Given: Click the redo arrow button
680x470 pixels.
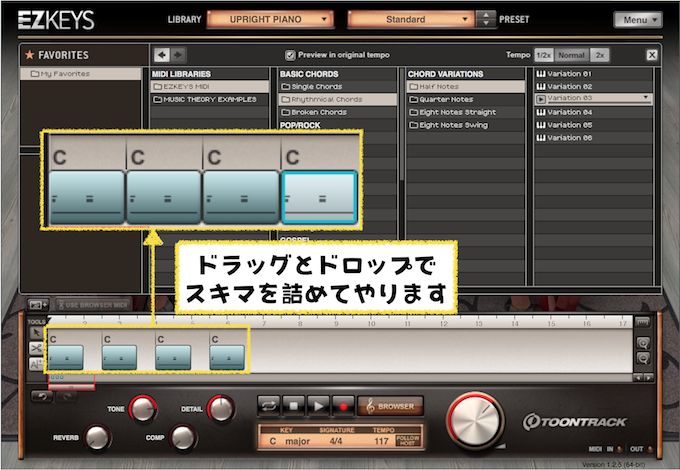Looking at the screenshot, I should (67, 396).
